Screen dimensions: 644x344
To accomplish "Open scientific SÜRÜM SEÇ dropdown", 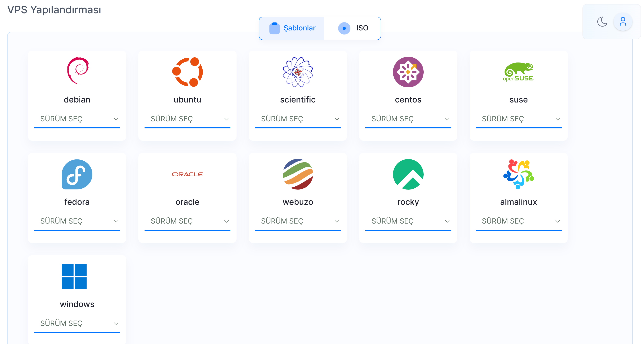I will point(298,119).
